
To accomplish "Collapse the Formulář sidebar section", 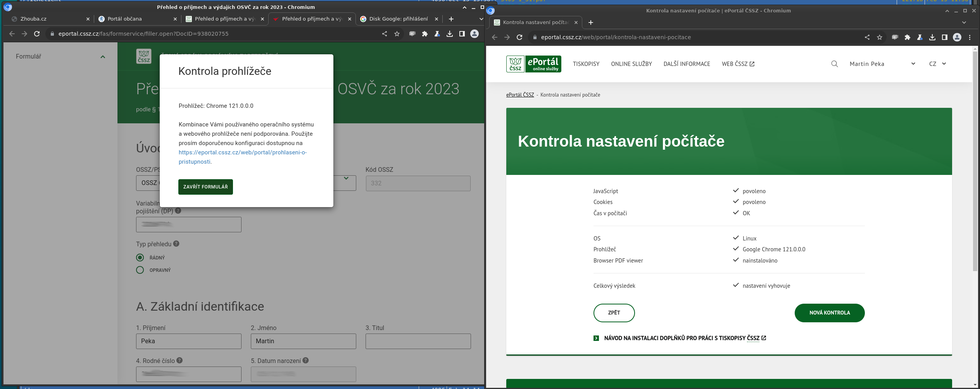I will (x=103, y=57).
